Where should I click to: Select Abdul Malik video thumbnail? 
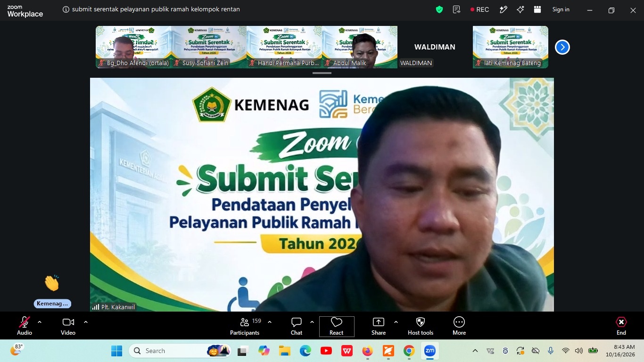(x=360, y=47)
